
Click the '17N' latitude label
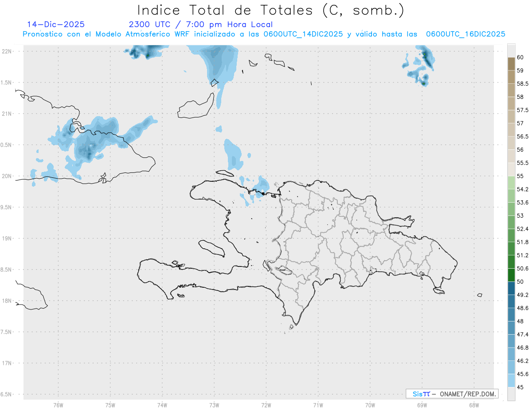pyautogui.click(x=7, y=363)
